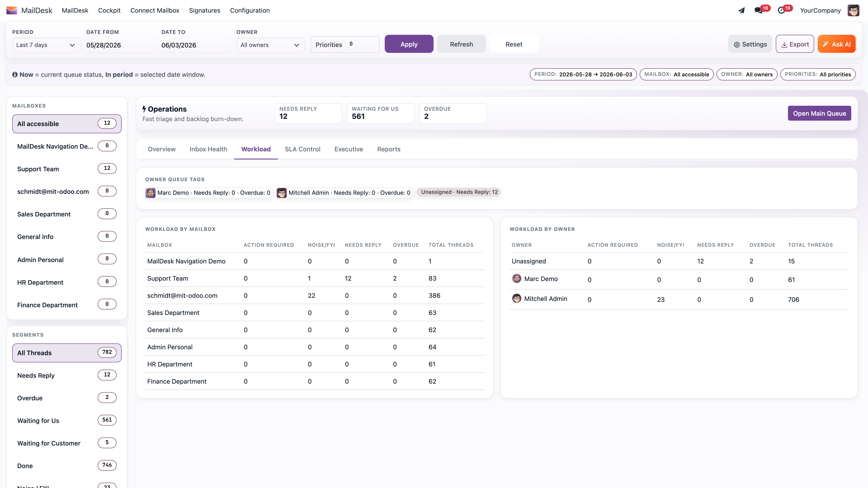868x488 pixels.
Task: Apply the selected filters
Action: click(x=409, y=44)
